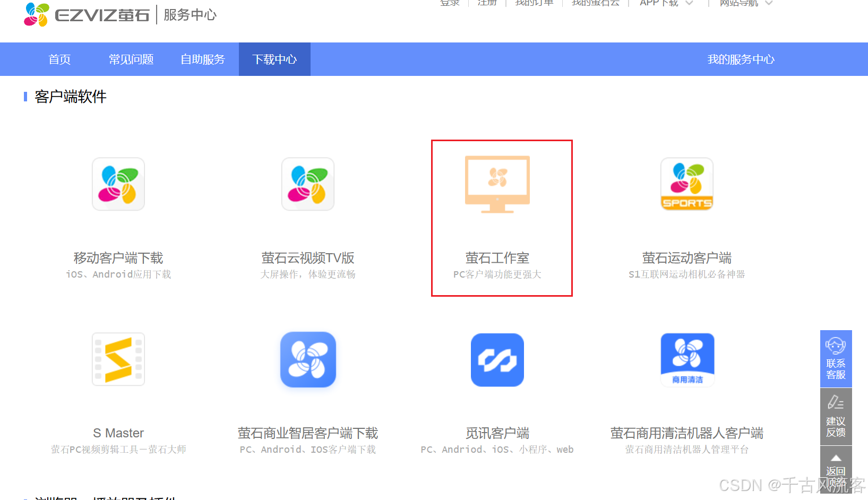
Task: Click the 服务中心 header title
Action: (x=190, y=15)
